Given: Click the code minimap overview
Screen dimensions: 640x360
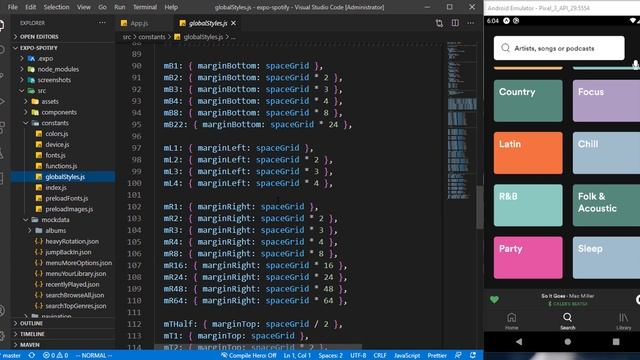Looking at the screenshot, I should [x=462, y=120].
